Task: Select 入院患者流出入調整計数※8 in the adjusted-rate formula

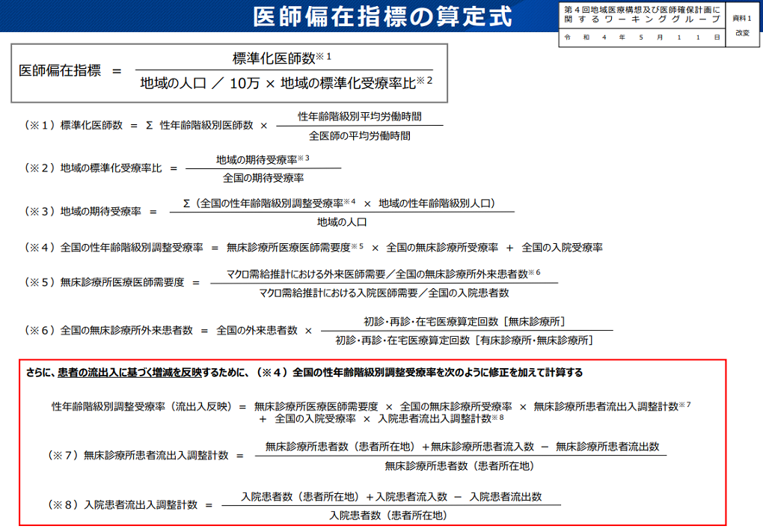Action: coord(441,418)
